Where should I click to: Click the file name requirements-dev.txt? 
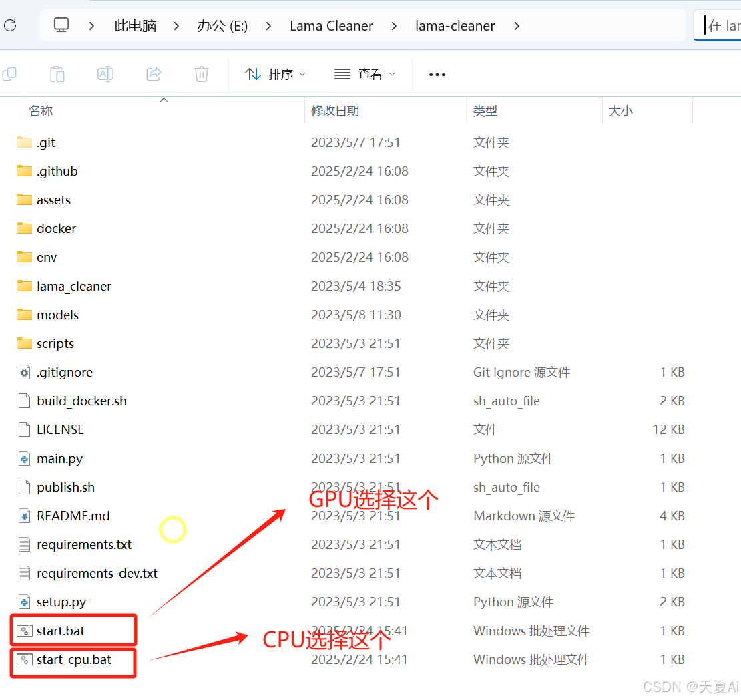click(x=97, y=573)
